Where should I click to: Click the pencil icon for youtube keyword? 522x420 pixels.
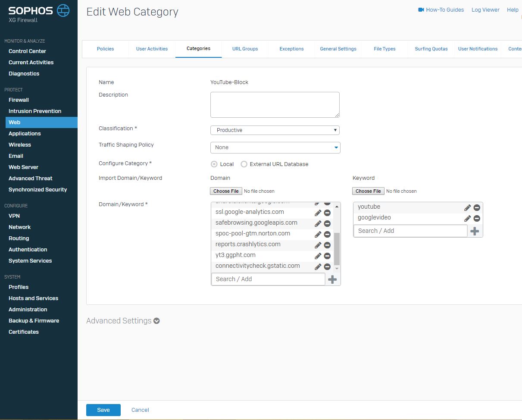(467, 207)
